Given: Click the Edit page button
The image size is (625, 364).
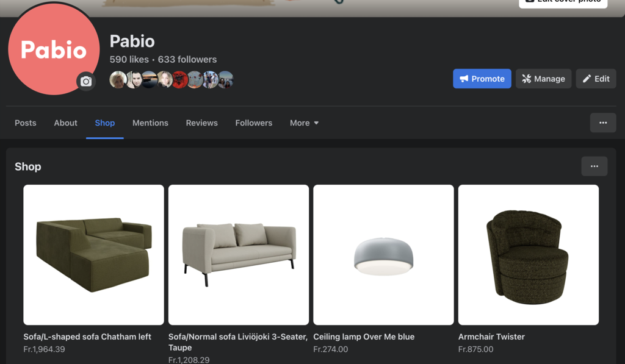Looking at the screenshot, I should pyautogui.click(x=596, y=79).
